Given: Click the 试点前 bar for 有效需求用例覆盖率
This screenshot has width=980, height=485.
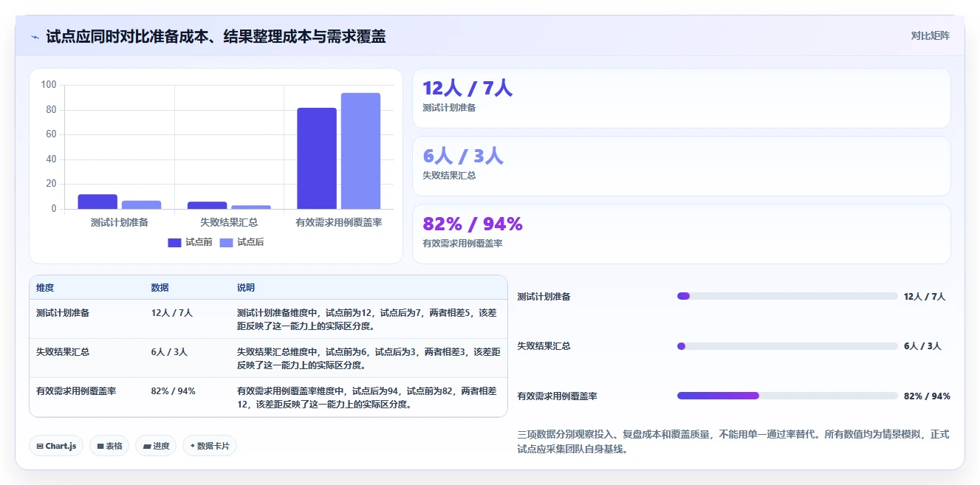Looking at the screenshot, I should pyautogui.click(x=317, y=158).
